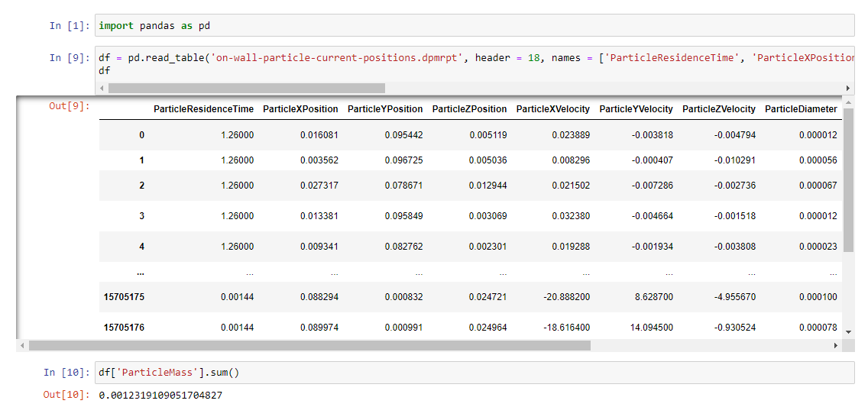
Task: Click row index 3
Action: tap(141, 215)
